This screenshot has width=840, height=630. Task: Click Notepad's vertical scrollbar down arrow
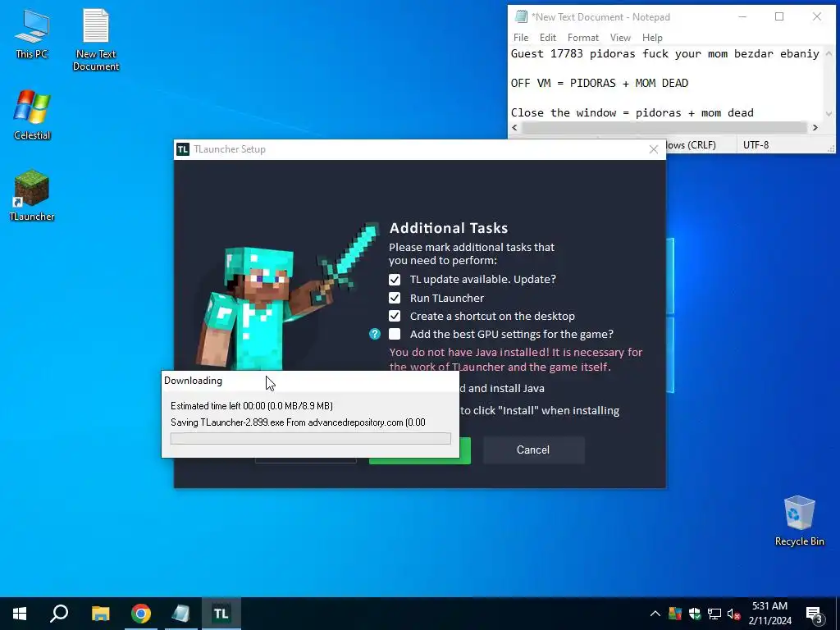(829, 113)
